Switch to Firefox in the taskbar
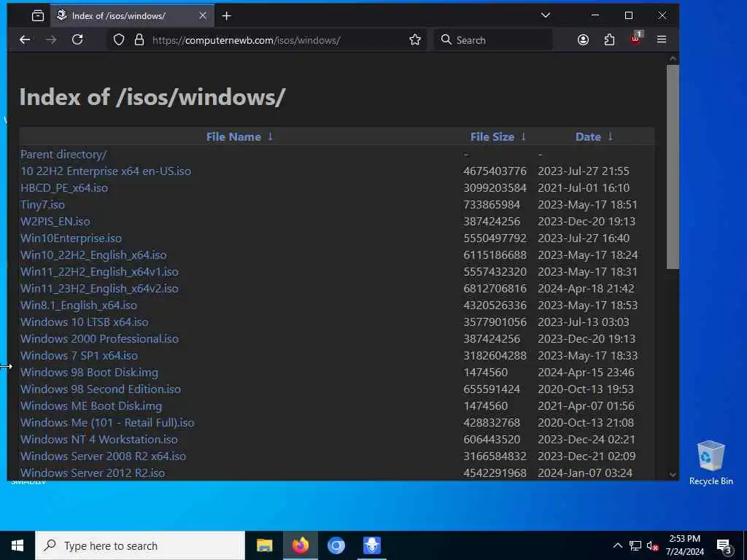 (300, 545)
